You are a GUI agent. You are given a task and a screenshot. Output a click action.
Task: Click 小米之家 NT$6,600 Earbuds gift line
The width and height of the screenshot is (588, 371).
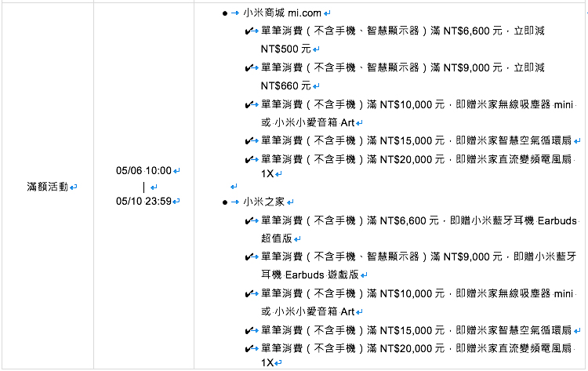419,220
